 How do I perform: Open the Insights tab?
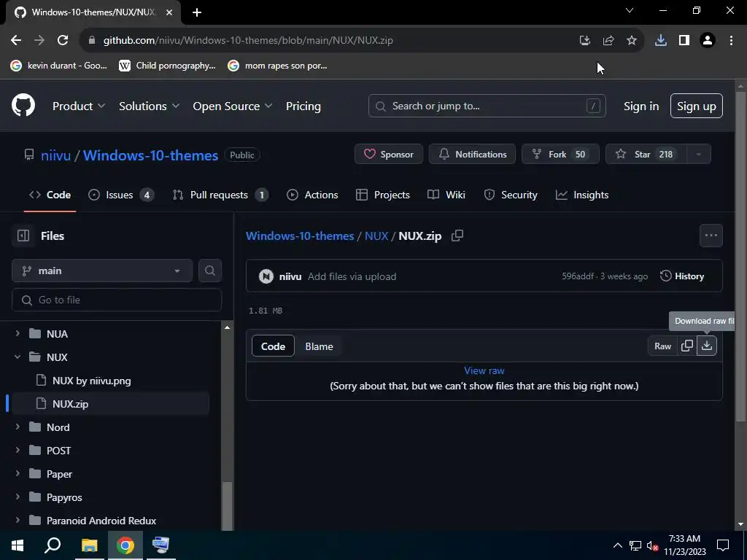click(x=582, y=195)
